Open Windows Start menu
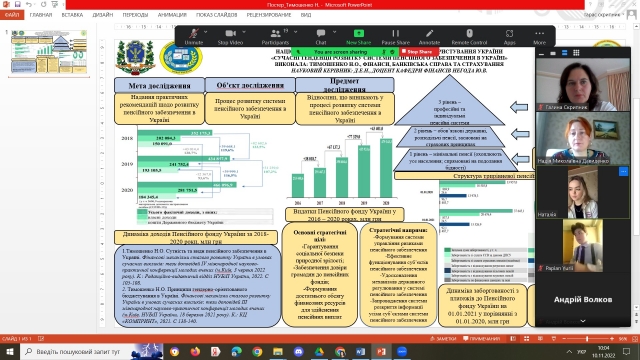The image size is (640, 360). pyautogui.click(x=10, y=351)
